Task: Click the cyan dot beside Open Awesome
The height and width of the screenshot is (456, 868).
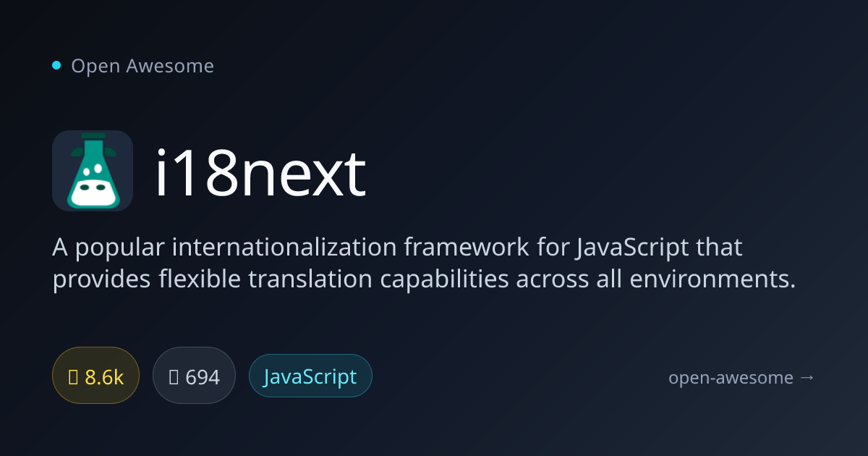Action: click(56, 66)
